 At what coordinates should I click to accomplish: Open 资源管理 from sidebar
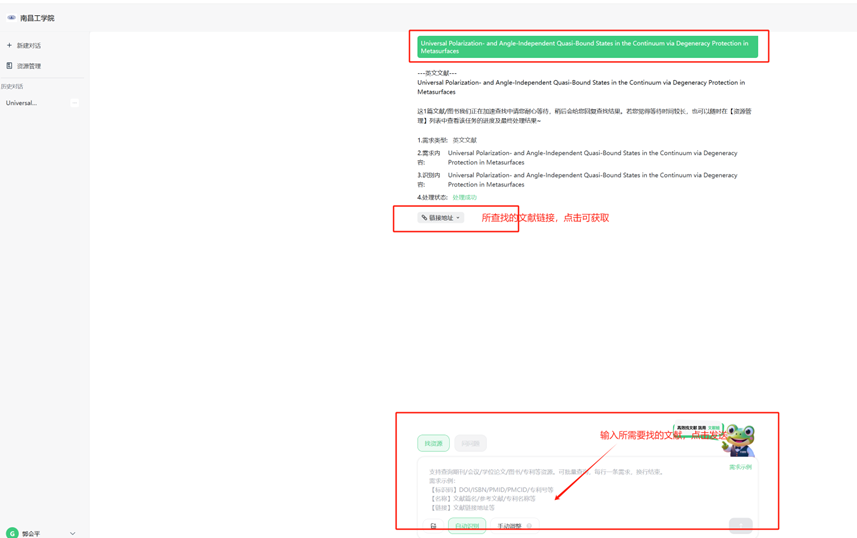[x=29, y=66]
